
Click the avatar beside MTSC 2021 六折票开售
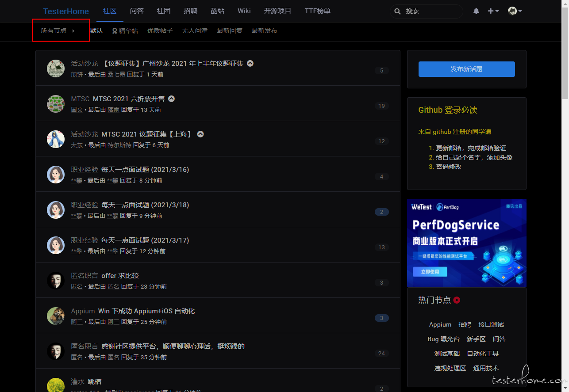pyautogui.click(x=56, y=103)
